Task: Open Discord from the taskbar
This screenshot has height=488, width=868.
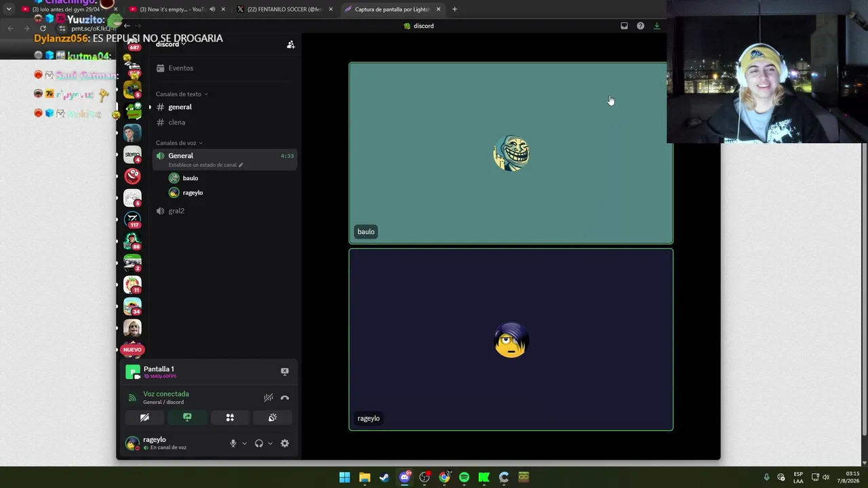Action: [x=405, y=477]
